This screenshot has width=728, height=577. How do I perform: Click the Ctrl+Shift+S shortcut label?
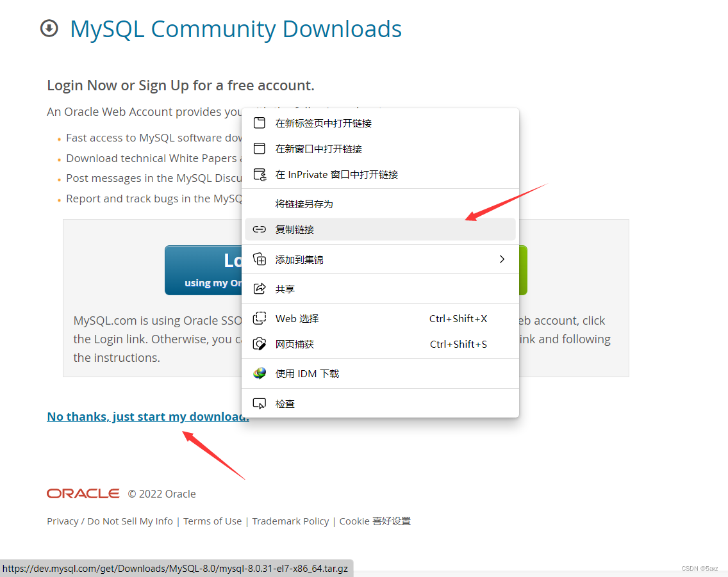(x=458, y=344)
